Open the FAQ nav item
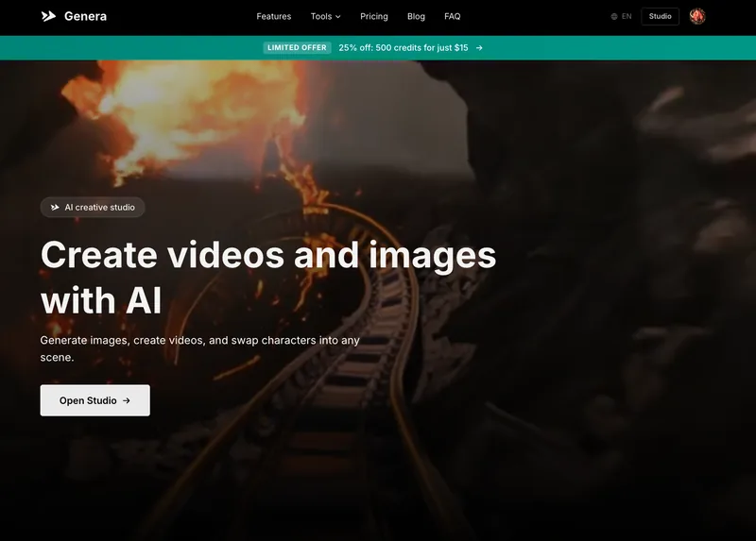 [453, 16]
